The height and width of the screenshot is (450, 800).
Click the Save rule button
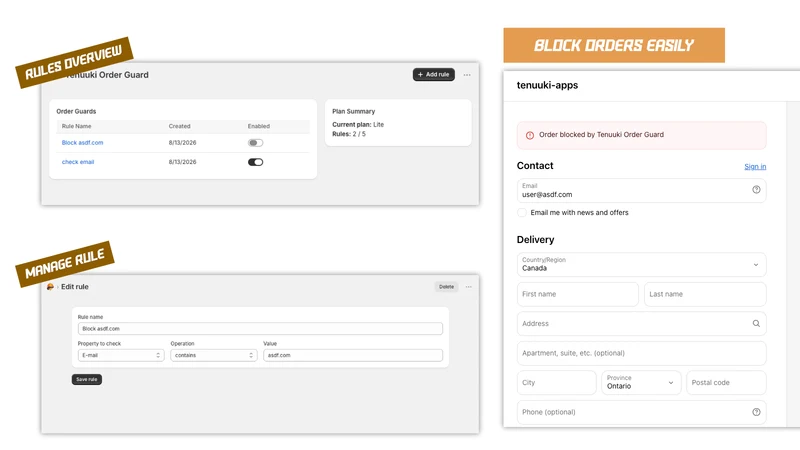tap(87, 379)
